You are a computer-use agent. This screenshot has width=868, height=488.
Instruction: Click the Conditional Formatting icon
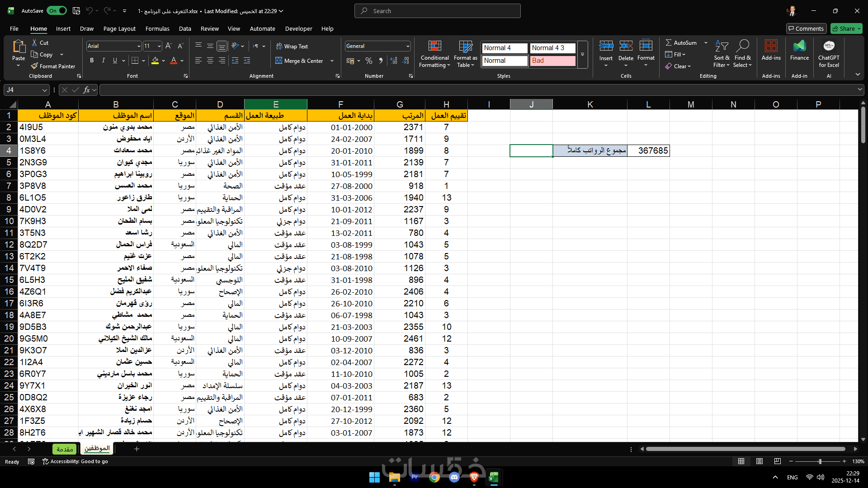click(x=434, y=47)
